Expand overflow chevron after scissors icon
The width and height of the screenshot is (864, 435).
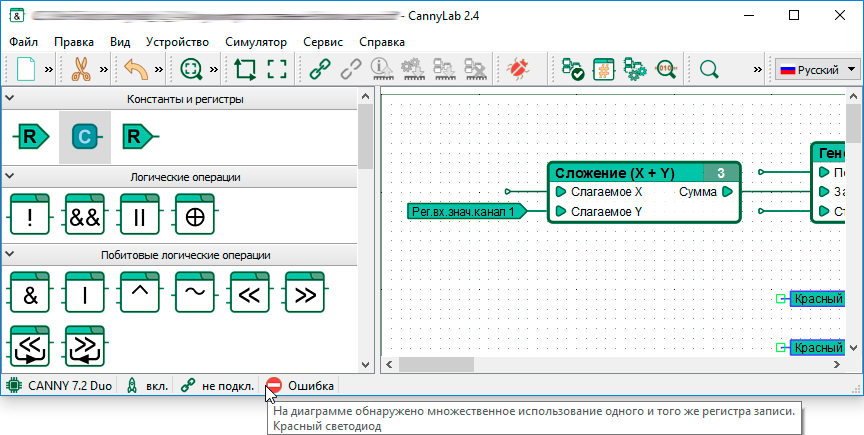(x=104, y=69)
